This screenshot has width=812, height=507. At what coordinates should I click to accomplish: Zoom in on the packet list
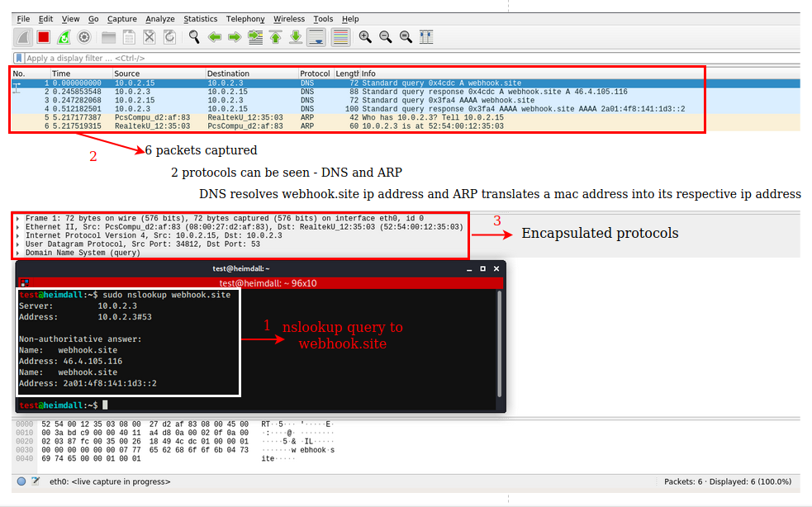[x=364, y=36]
